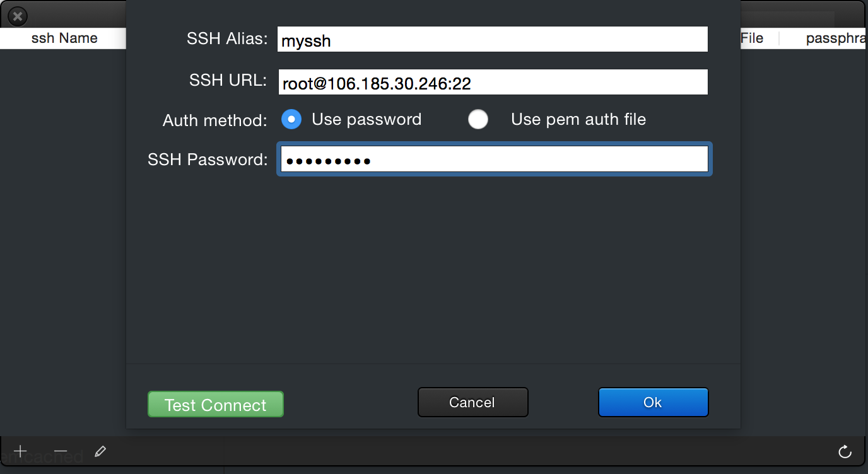Select the Use password radio button
Image resolution: width=868 pixels, height=474 pixels.
point(291,119)
